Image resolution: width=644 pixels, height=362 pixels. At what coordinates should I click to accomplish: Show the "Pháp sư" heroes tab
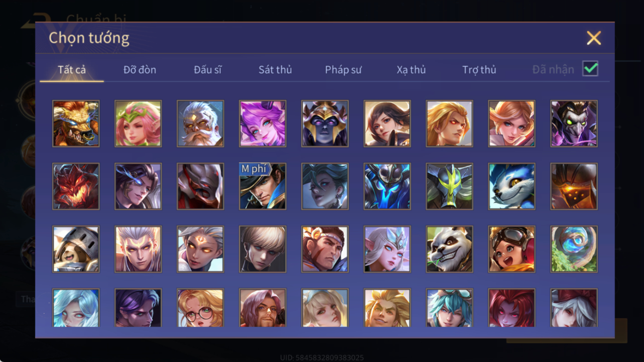click(343, 70)
